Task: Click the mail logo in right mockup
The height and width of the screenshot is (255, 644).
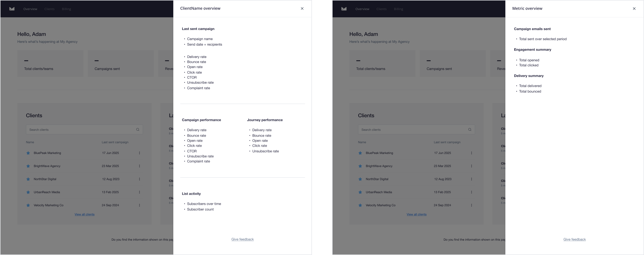Action: [344, 9]
